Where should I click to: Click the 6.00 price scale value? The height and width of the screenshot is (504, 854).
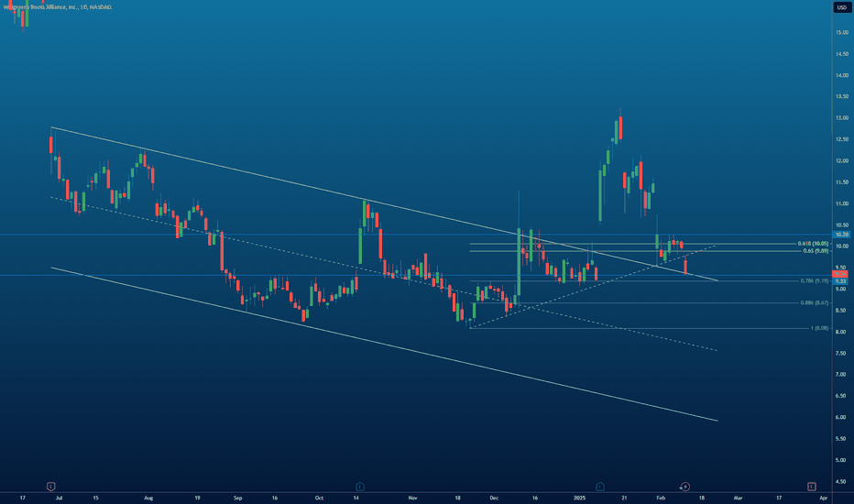(841, 417)
